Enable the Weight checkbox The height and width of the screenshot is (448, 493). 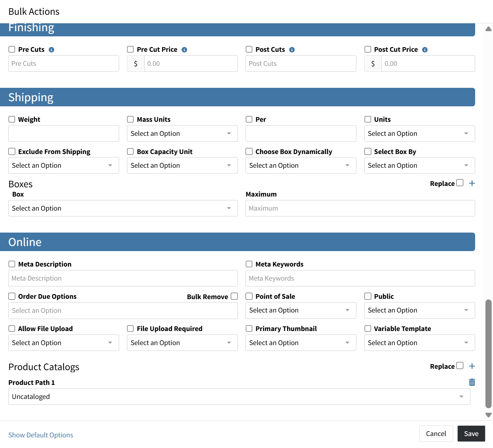click(12, 119)
